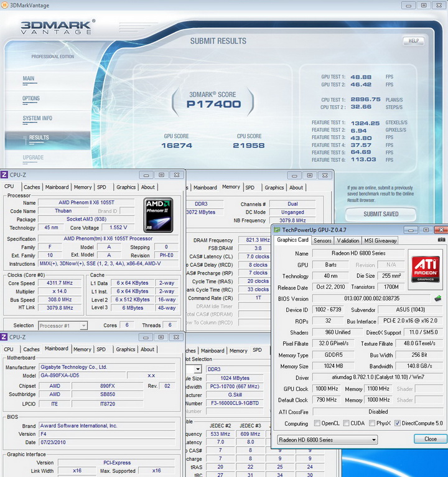This screenshot has height=477, width=448.
Task: Close the 3DMarkVantage window
Action: (439, 5)
